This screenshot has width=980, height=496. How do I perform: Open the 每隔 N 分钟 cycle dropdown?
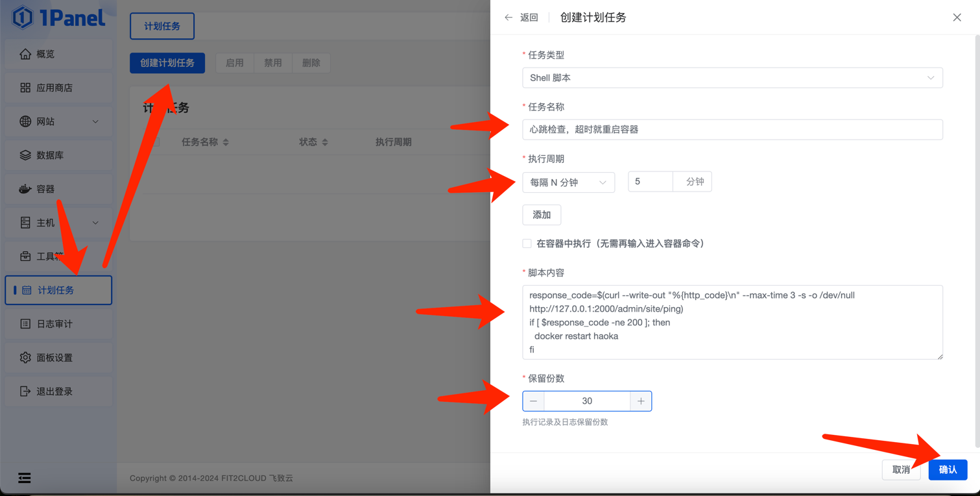tap(568, 182)
